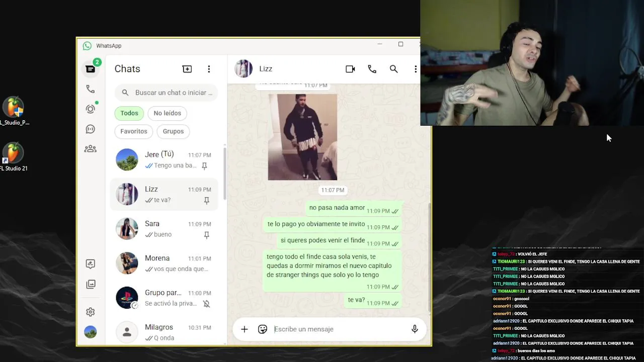Open Morena's profile picture in chat list
This screenshot has height=362, width=644.
pyautogui.click(x=127, y=263)
